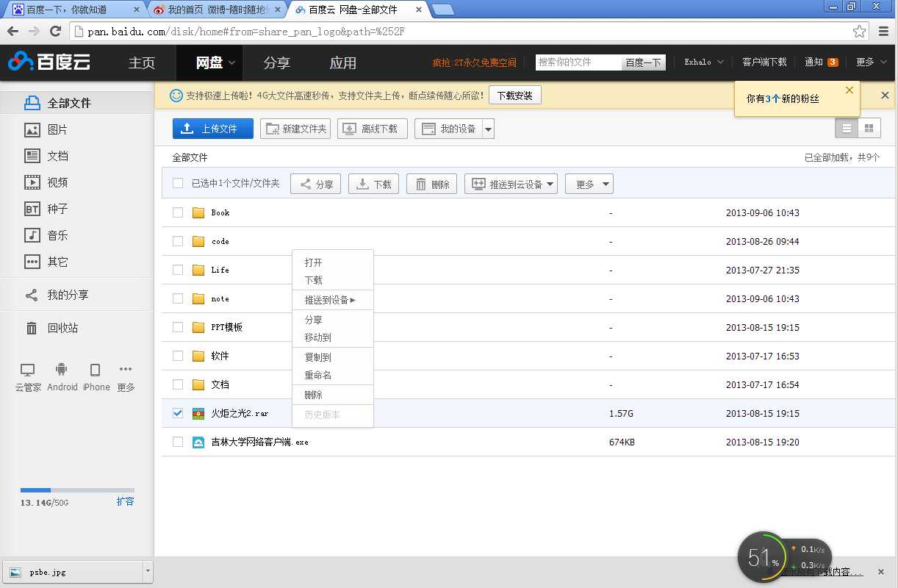Open the Exhalo account dropdown
The width and height of the screenshot is (898, 588).
[703, 62]
